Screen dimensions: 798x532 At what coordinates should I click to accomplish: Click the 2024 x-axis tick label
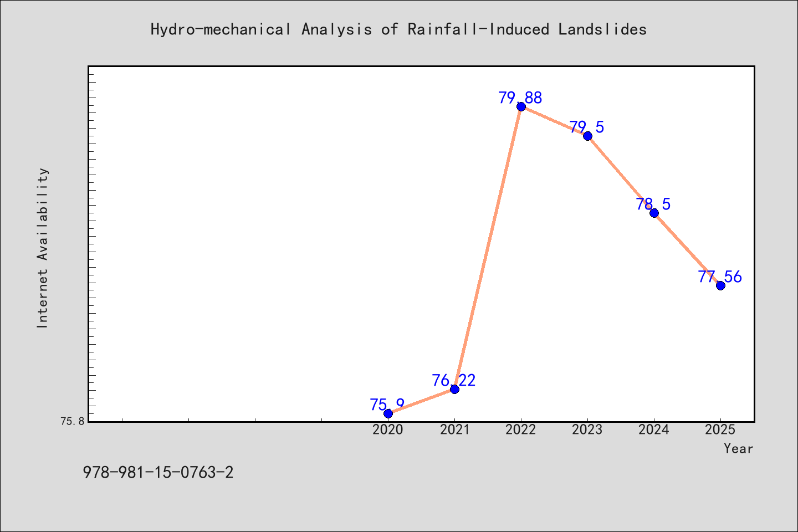654,430
